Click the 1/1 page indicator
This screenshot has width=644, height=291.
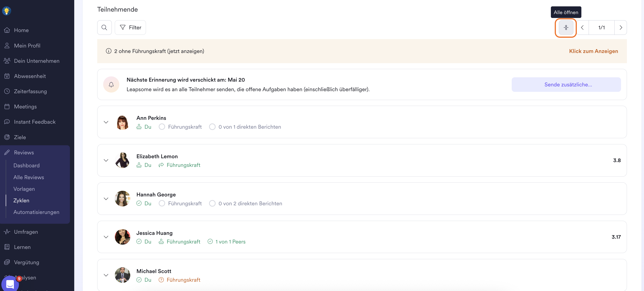coord(601,28)
